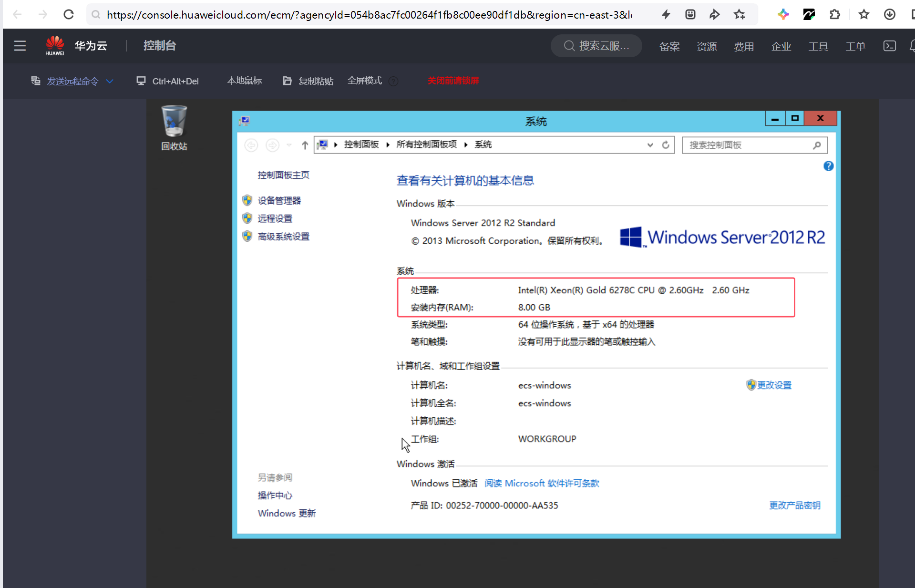Select the computer name ecs-windows
915x588 pixels.
545,385
